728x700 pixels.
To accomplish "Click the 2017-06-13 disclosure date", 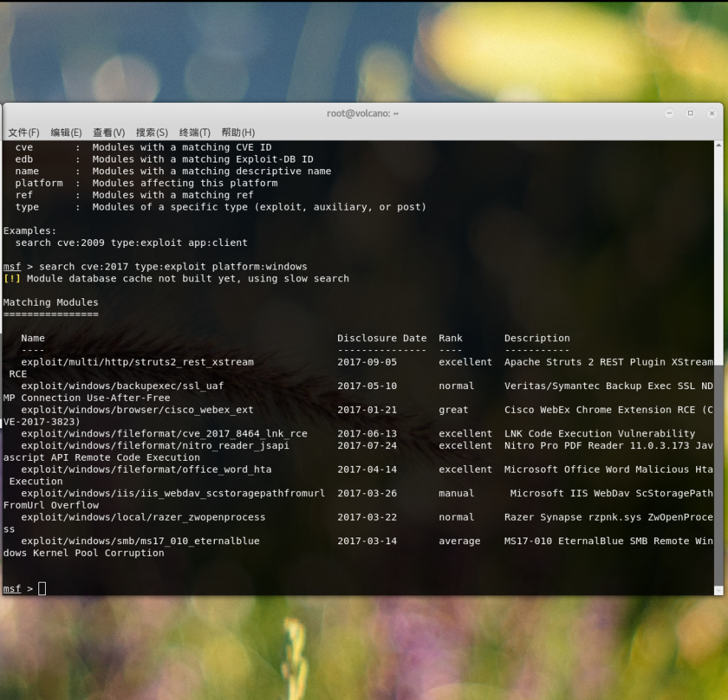I will pos(367,433).
